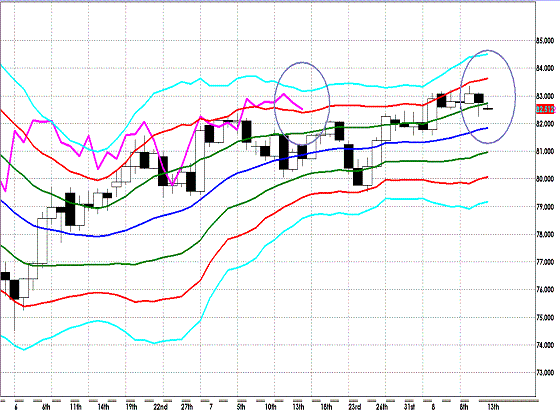Click the 23rd date label
The image size is (560, 413).
click(x=355, y=407)
